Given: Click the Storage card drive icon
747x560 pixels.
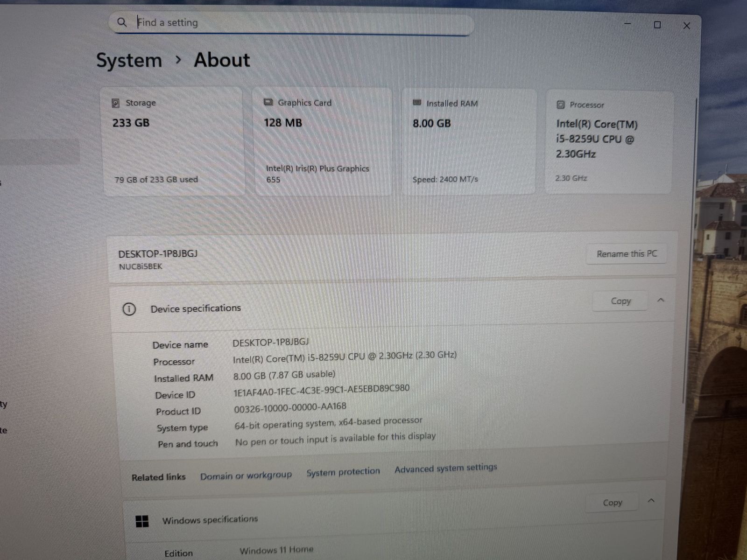Looking at the screenshot, I should coord(116,103).
